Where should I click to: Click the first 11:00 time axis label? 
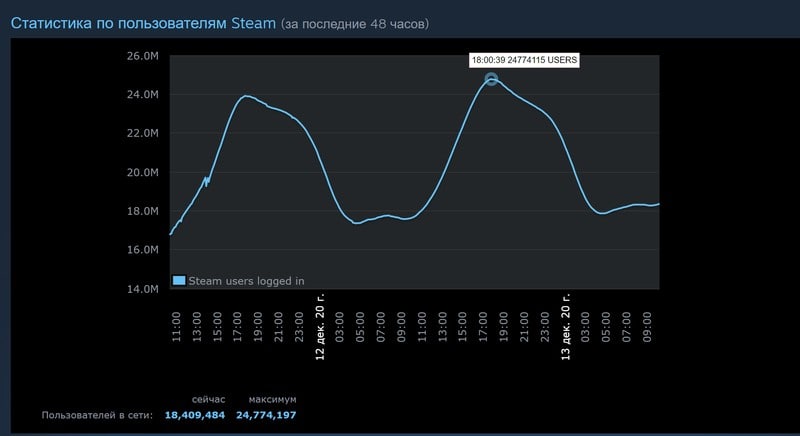176,327
